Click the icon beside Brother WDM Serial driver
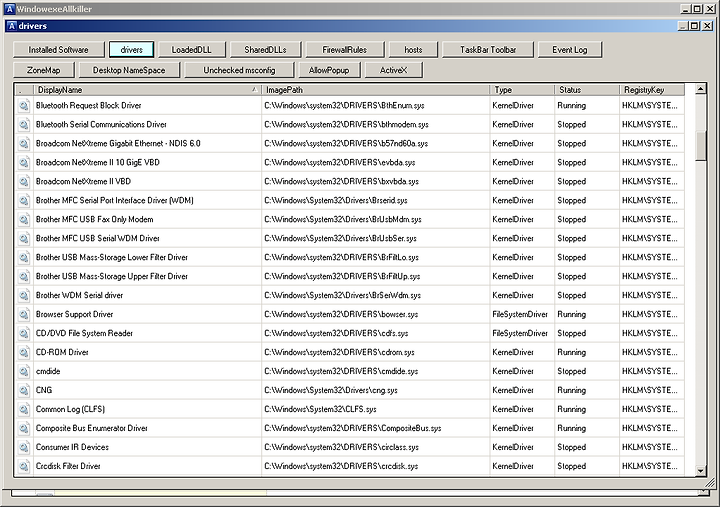 (23, 295)
